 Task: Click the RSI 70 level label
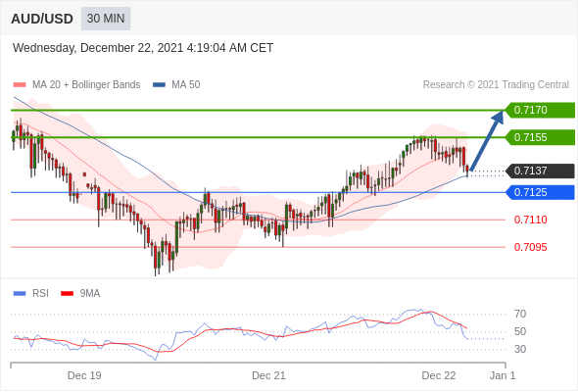tap(520, 315)
